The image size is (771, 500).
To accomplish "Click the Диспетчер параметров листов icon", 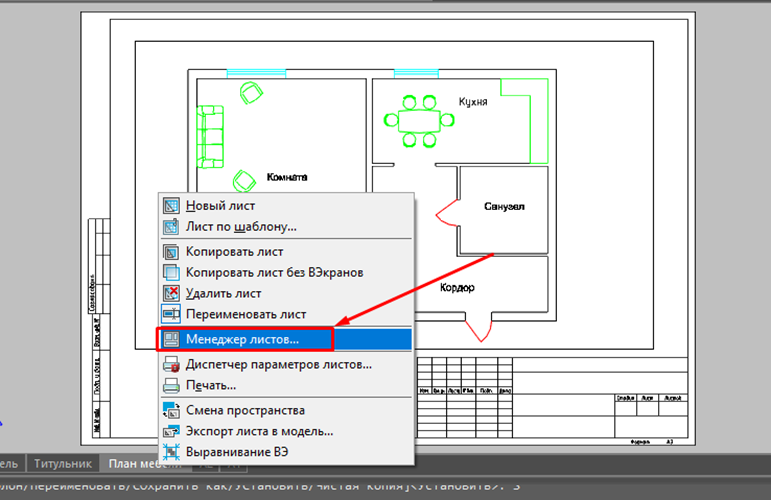I will 171,365.
